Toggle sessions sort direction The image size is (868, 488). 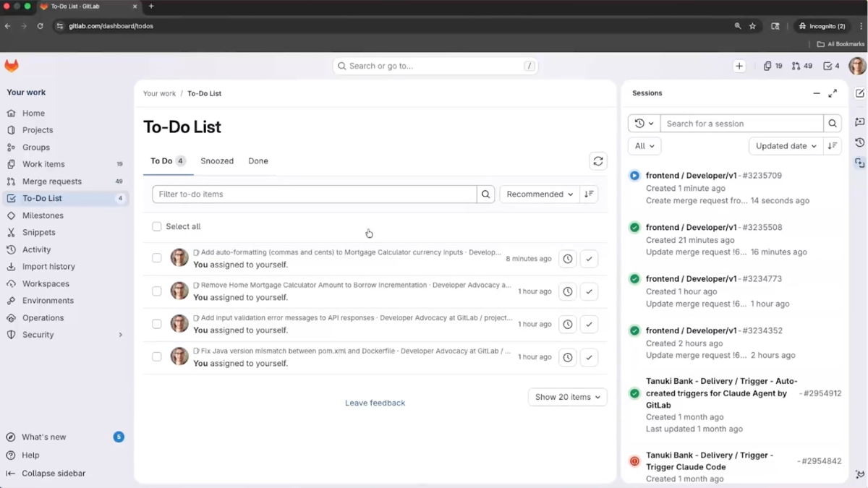point(833,146)
